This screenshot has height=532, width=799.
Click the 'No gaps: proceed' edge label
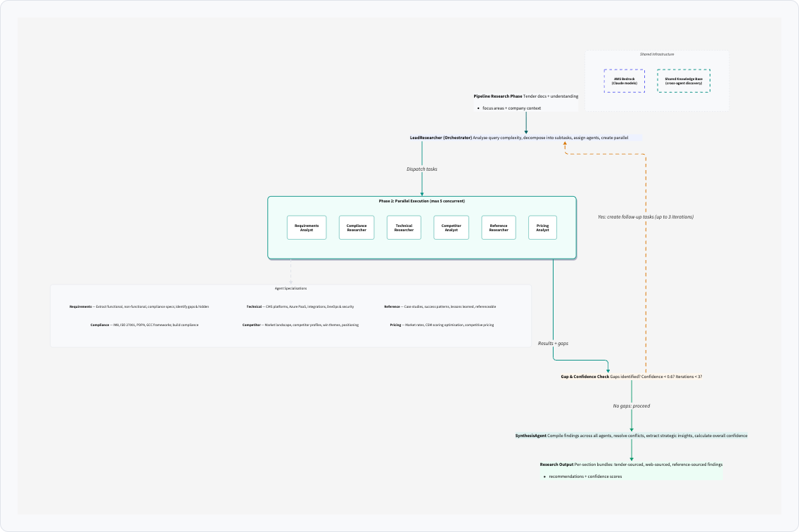(x=632, y=406)
